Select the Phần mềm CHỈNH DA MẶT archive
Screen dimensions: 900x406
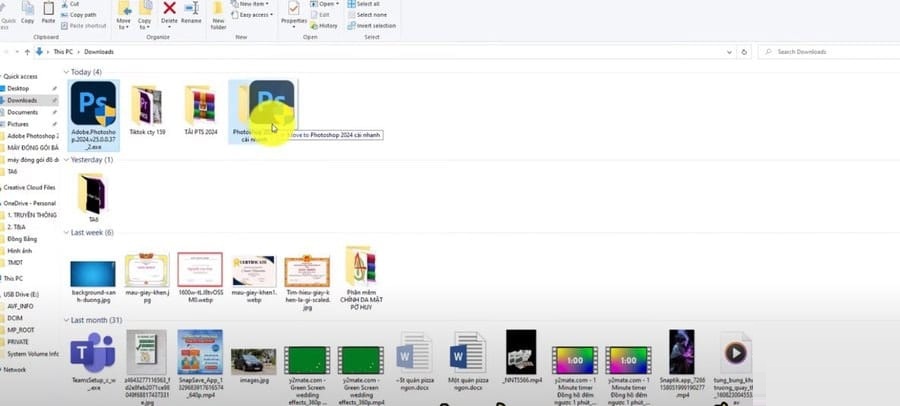coord(361,278)
